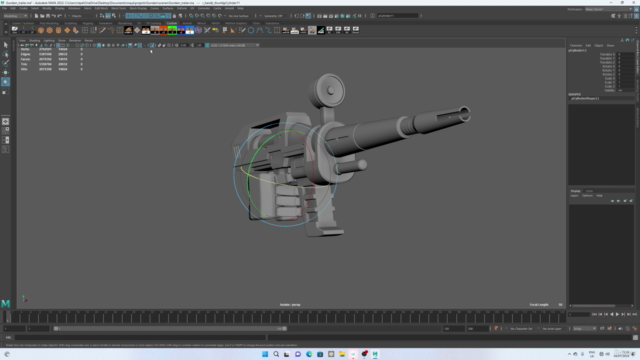This screenshot has height=360, width=640.
Task: Create a polygon cylinder from the shelf
Action: [x=58, y=30]
